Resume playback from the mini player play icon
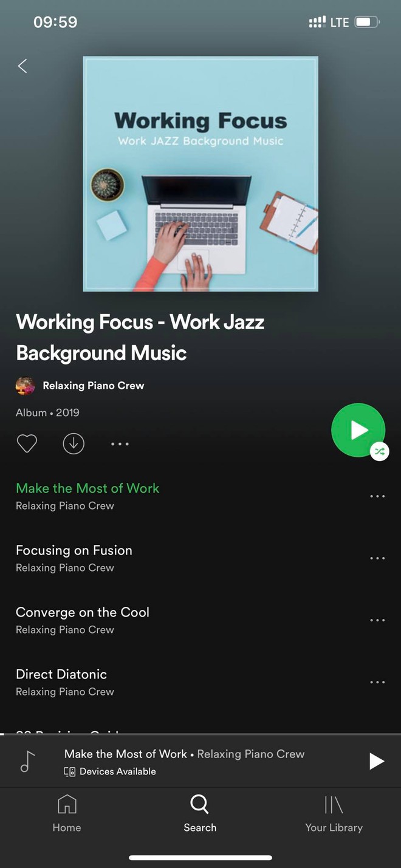The height and width of the screenshot is (868, 401). coord(377,761)
